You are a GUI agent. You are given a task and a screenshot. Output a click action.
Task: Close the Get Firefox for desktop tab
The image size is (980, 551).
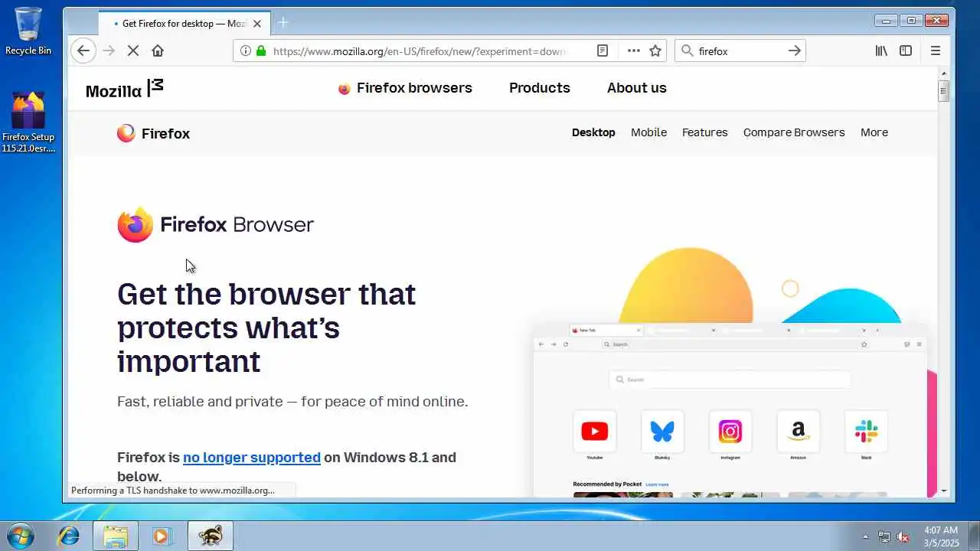(x=257, y=24)
